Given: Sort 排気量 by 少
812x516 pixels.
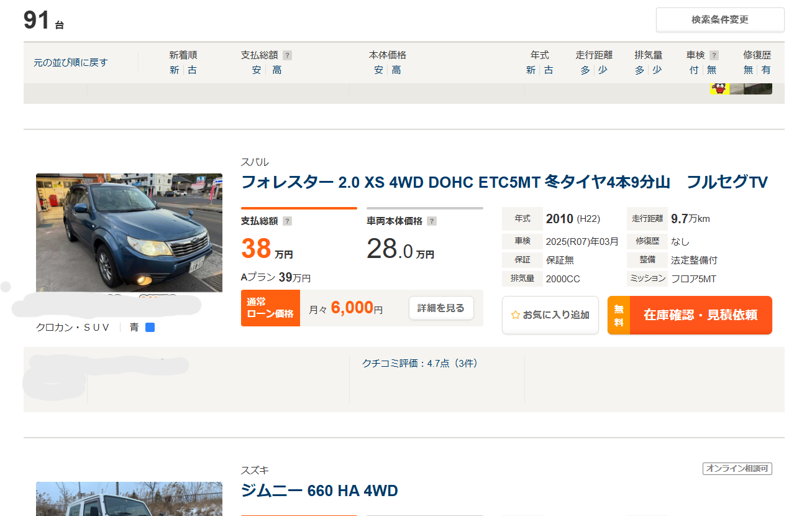Looking at the screenshot, I should point(657,70).
